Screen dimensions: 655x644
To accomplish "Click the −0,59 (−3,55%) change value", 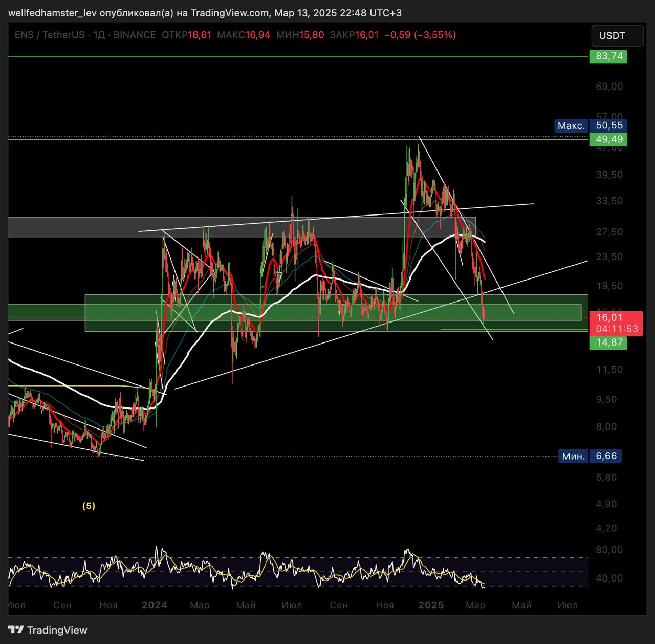I will (420, 35).
